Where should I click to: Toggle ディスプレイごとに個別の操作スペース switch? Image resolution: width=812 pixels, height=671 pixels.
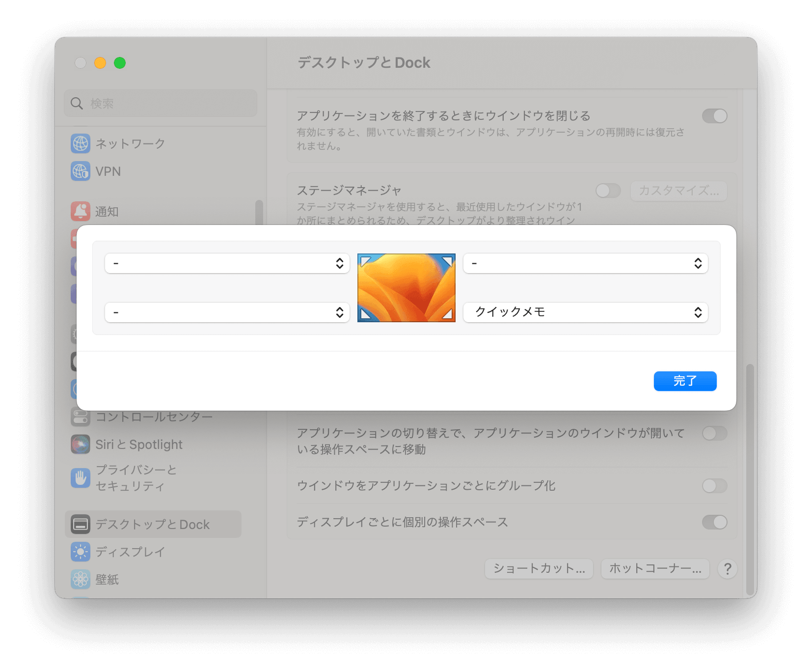pyautogui.click(x=714, y=522)
